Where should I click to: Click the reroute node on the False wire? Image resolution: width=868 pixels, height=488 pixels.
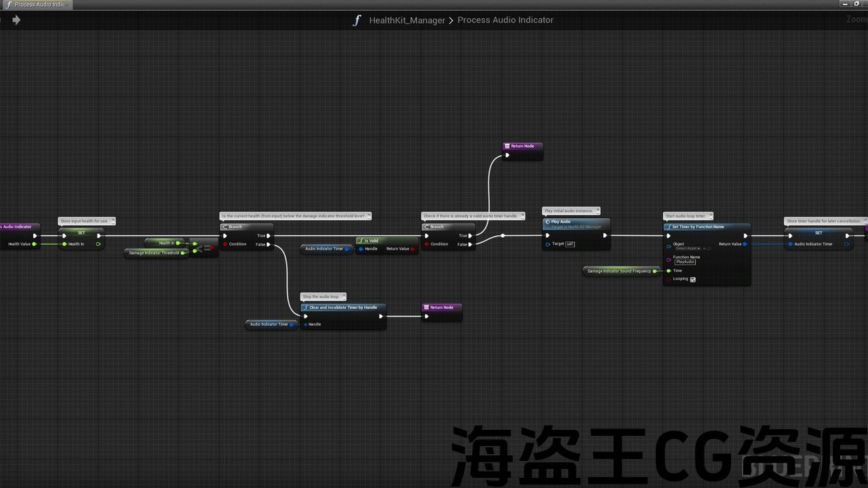tap(502, 236)
